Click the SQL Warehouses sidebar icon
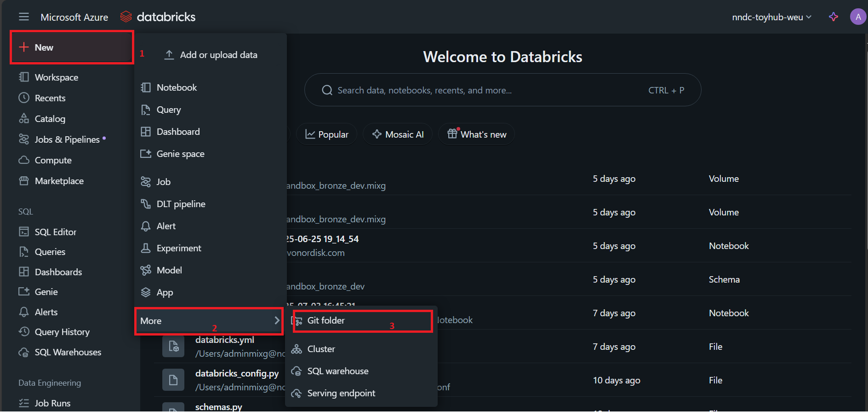Screen dimensions: 868x417 coord(24,352)
